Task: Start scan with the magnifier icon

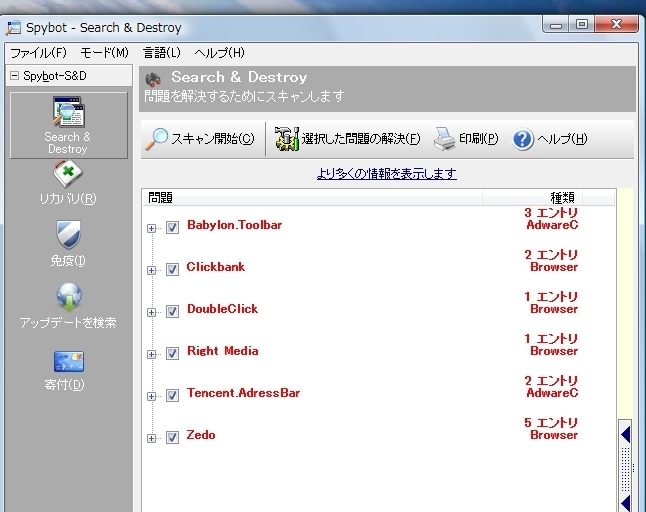Action: [x=157, y=139]
